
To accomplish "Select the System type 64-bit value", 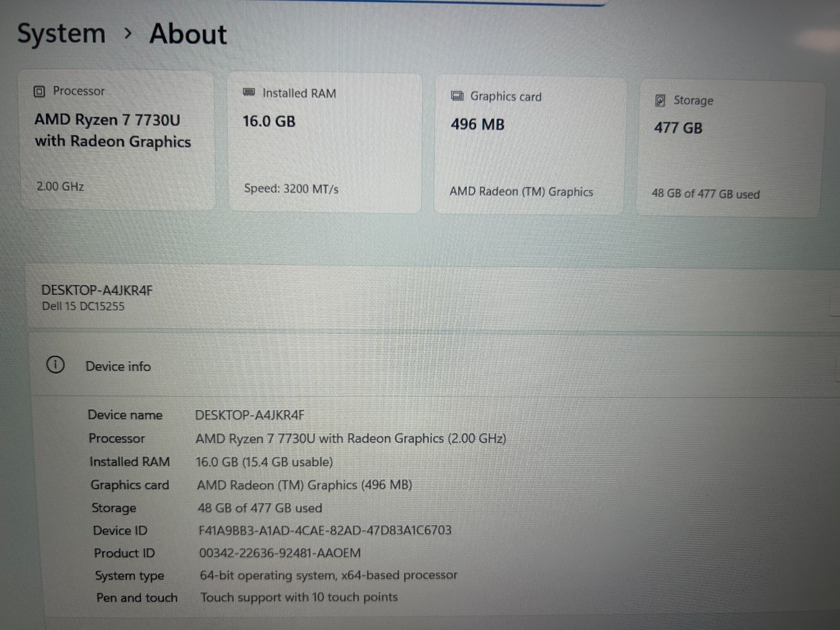I will pyautogui.click(x=329, y=575).
